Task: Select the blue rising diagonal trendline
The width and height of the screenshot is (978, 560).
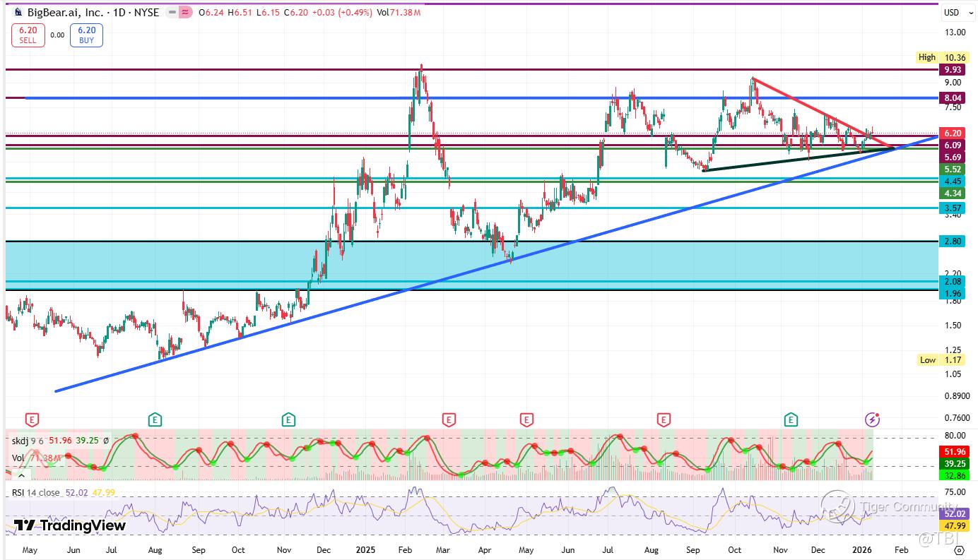Action: click(496, 263)
